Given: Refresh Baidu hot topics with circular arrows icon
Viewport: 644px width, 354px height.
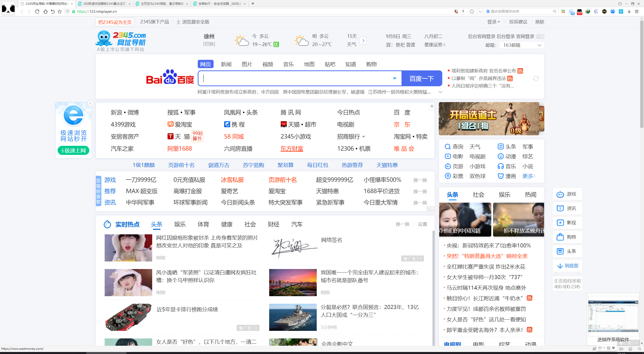Looking at the screenshot, I should 536,78.
